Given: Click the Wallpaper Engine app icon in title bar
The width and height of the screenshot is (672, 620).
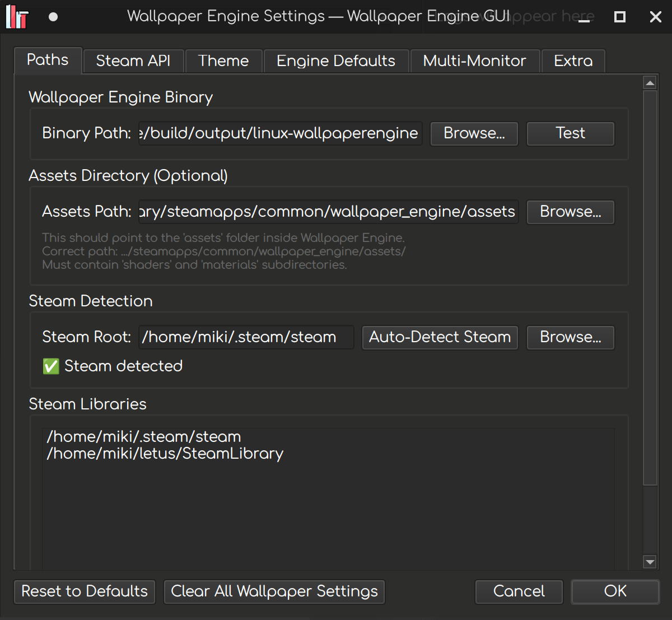Looking at the screenshot, I should pyautogui.click(x=17, y=17).
